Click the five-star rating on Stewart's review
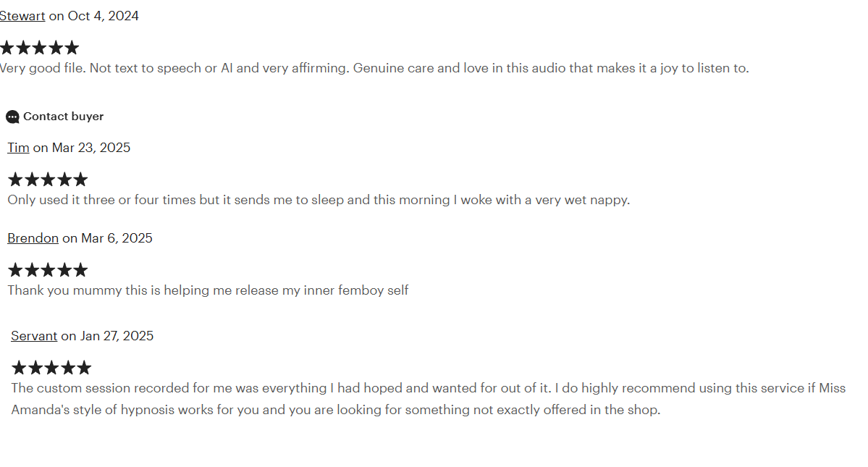 [39, 48]
